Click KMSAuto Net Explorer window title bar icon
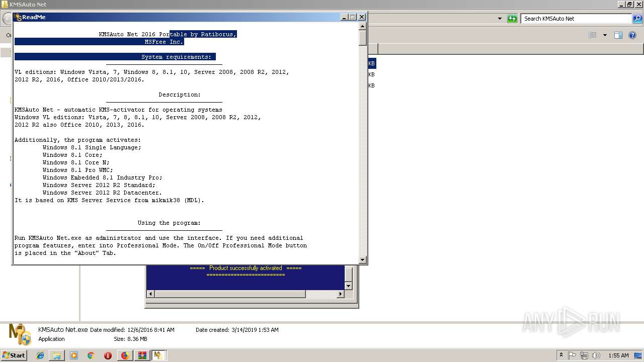Image resolution: width=644 pixels, height=362 pixels. click(5, 5)
